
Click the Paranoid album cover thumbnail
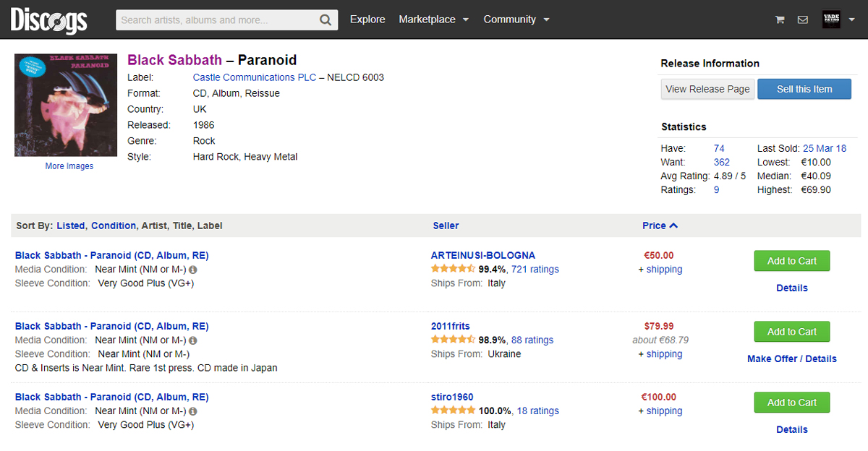pyautogui.click(x=66, y=105)
